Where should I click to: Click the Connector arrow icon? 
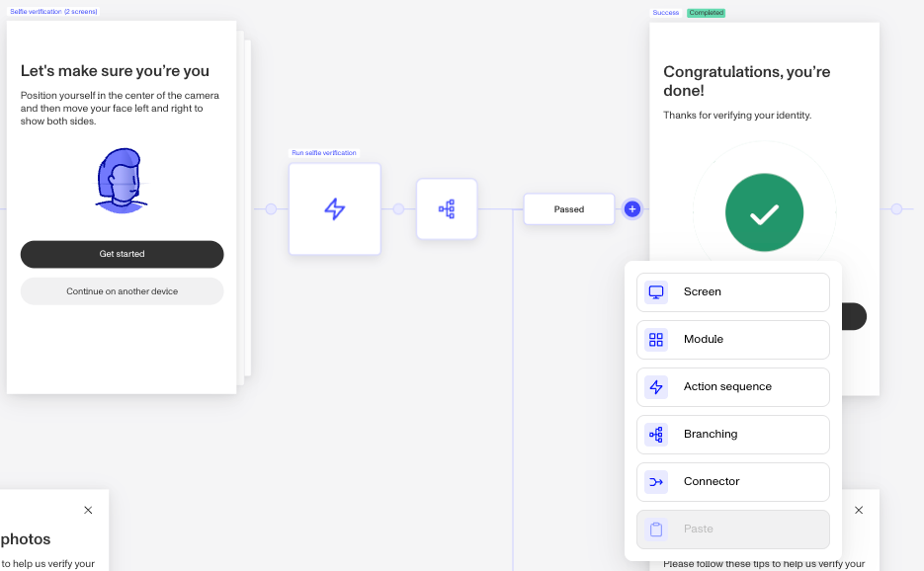pyautogui.click(x=656, y=482)
